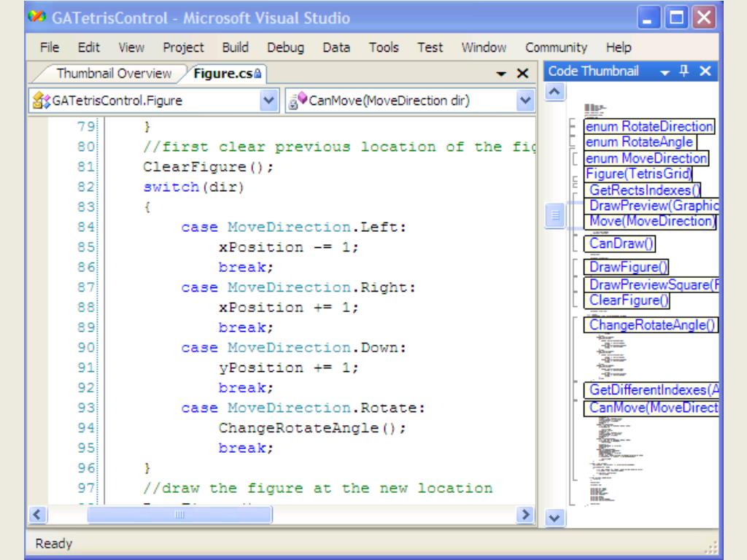Open the Build menu

[x=236, y=47]
